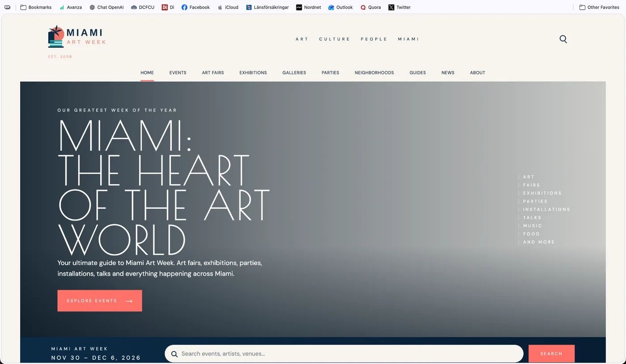Image resolution: width=626 pixels, height=364 pixels.
Task: Click the Miami Art Week logo
Action: (x=77, y=37)
